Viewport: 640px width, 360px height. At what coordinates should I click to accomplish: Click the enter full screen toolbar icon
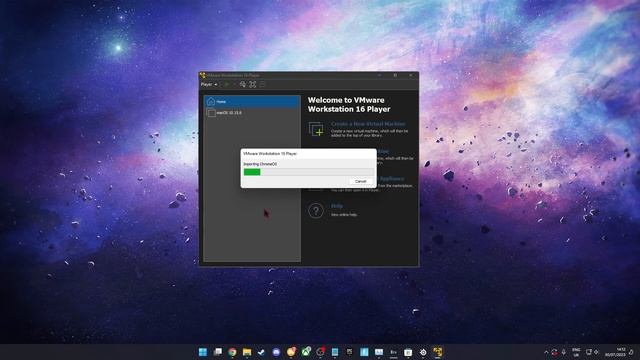coord(253,84)
